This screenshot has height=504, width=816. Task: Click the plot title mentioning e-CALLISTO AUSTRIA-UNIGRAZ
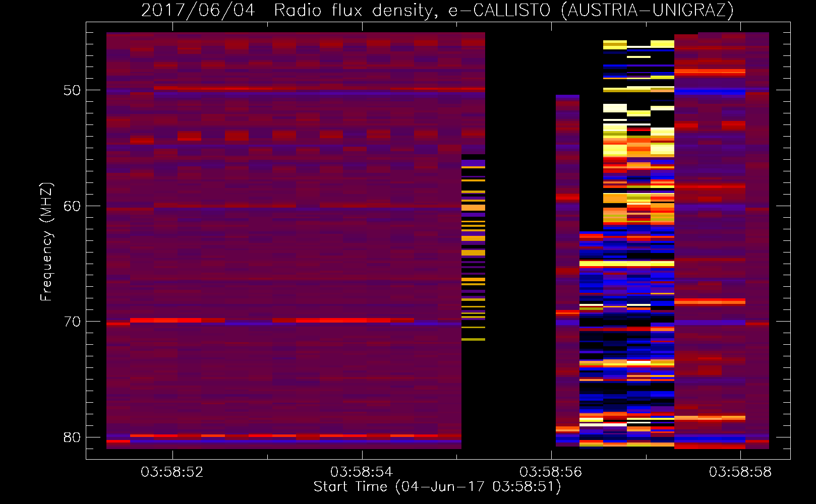coord(437,10)
